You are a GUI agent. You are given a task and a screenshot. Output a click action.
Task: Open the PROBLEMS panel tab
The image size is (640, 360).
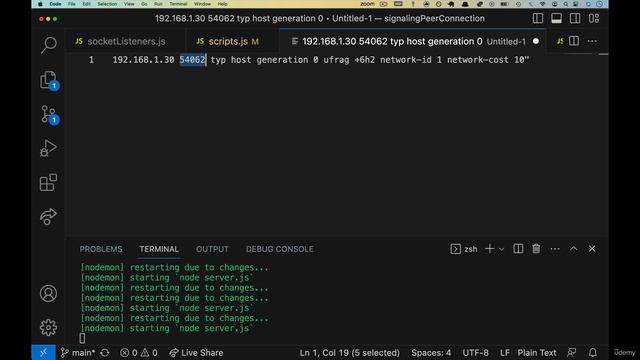(101, 249)
